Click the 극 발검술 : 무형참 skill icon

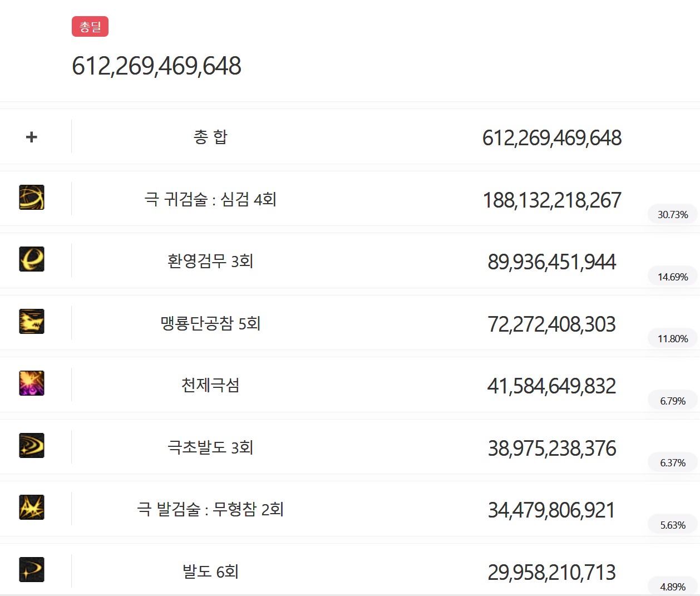[32, 508]
